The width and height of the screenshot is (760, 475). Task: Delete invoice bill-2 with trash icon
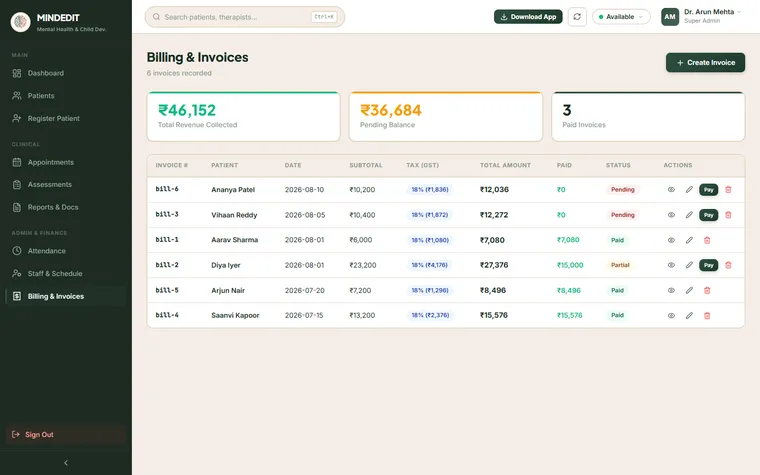click(728, 265)
